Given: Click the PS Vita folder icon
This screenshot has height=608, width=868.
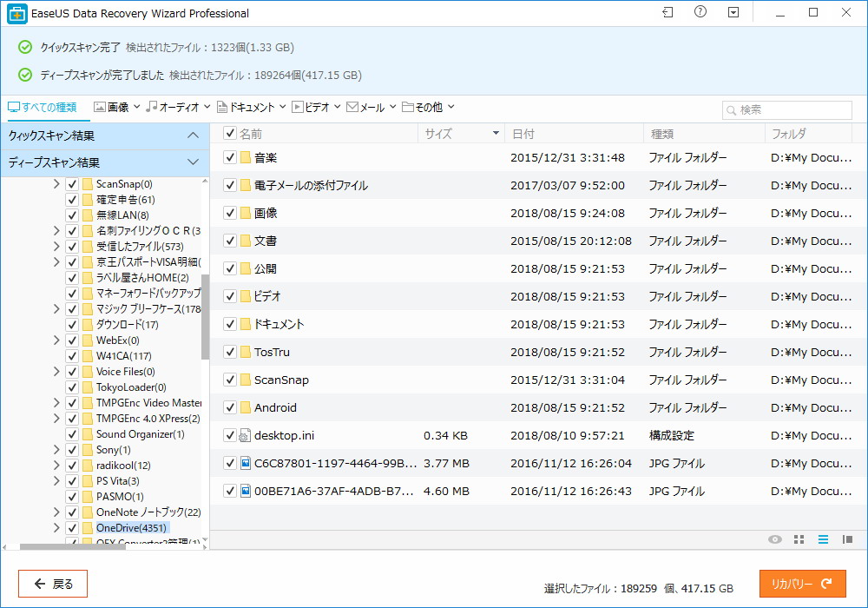Looking at the screenshot, I should click(x=88, y=480).
